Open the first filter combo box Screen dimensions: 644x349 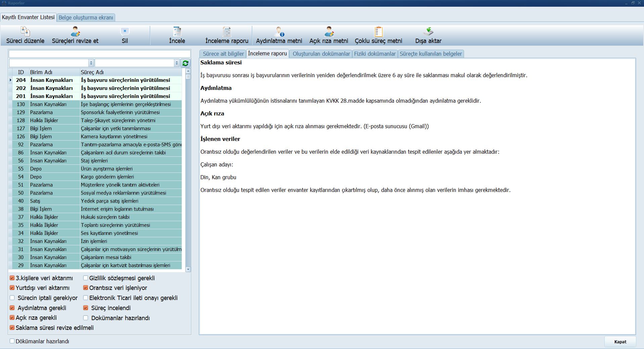51,63
